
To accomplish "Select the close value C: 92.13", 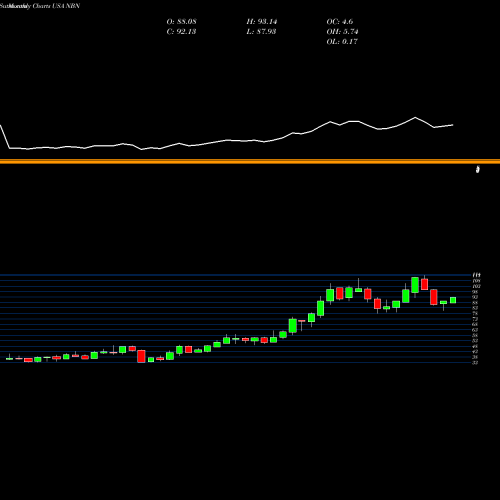I will click(x=181, y=32).
